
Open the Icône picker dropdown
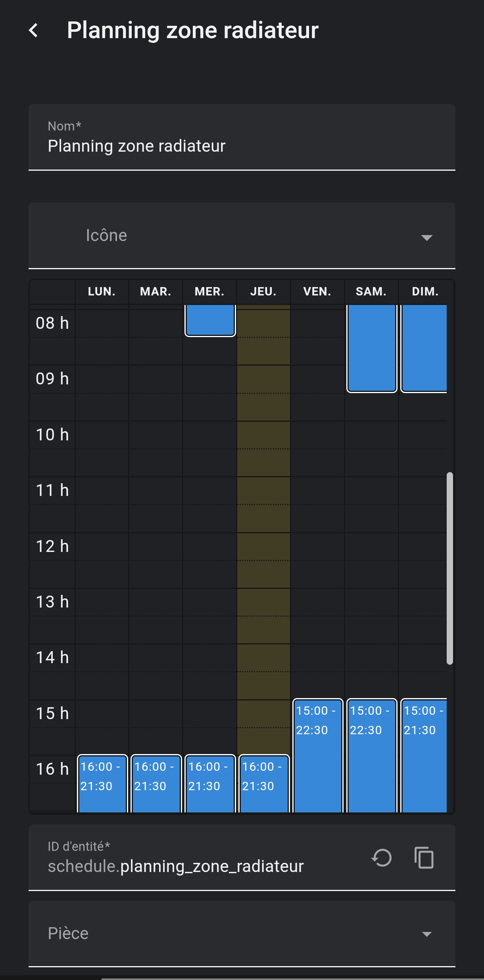pyautogui.click(x=426, y=237)
